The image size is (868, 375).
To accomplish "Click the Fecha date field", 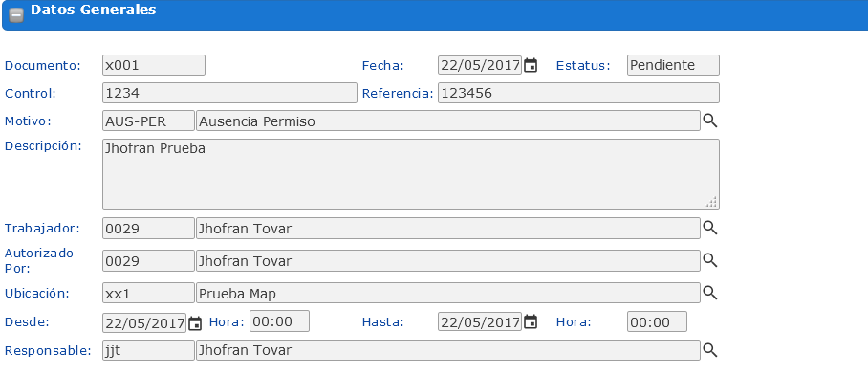I will [x=479, y=65].
